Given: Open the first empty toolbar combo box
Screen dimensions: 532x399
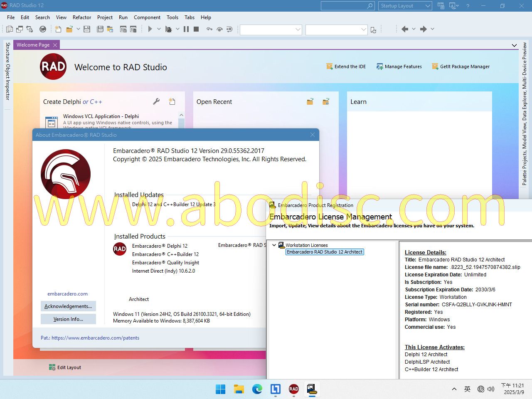Looking at the screenshot, I should [271, 30].
